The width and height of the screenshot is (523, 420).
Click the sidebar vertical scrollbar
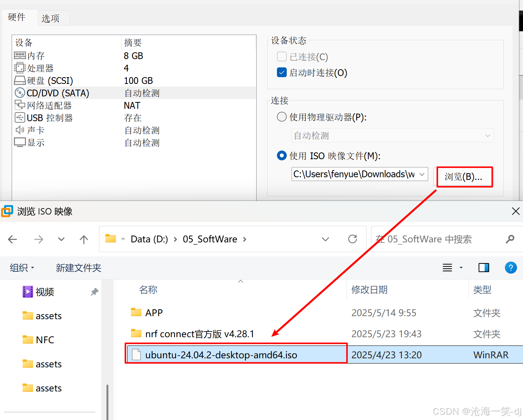(107, 402)
